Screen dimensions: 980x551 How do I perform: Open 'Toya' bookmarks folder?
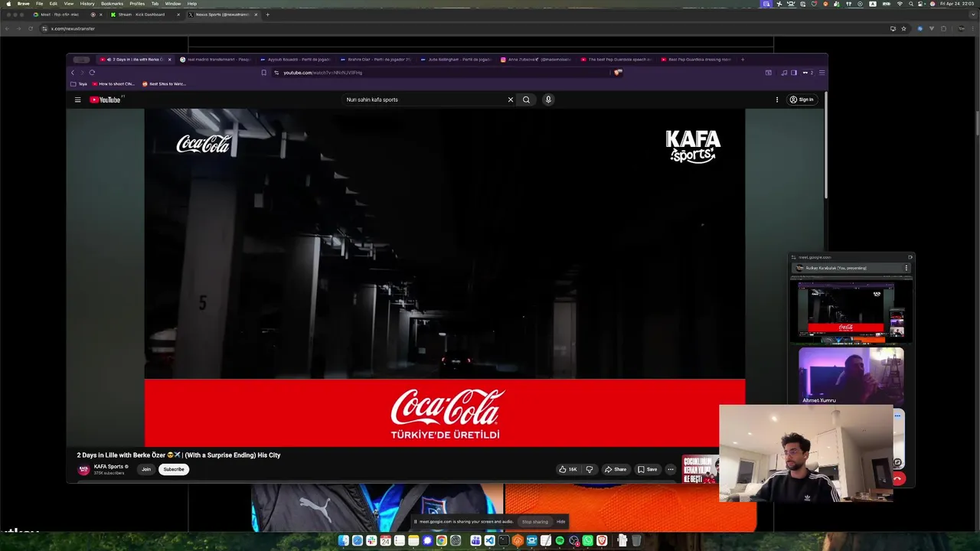pos(79,83)
